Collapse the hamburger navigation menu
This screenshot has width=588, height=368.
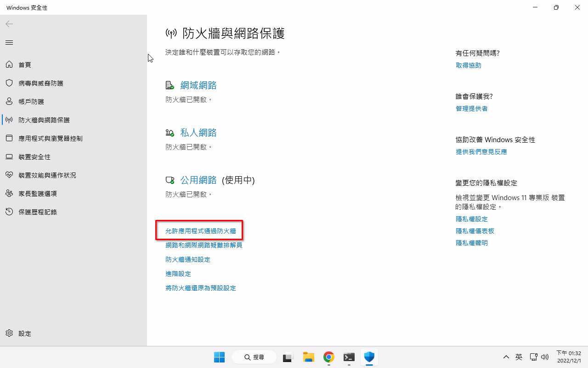(x=9, y=43)
